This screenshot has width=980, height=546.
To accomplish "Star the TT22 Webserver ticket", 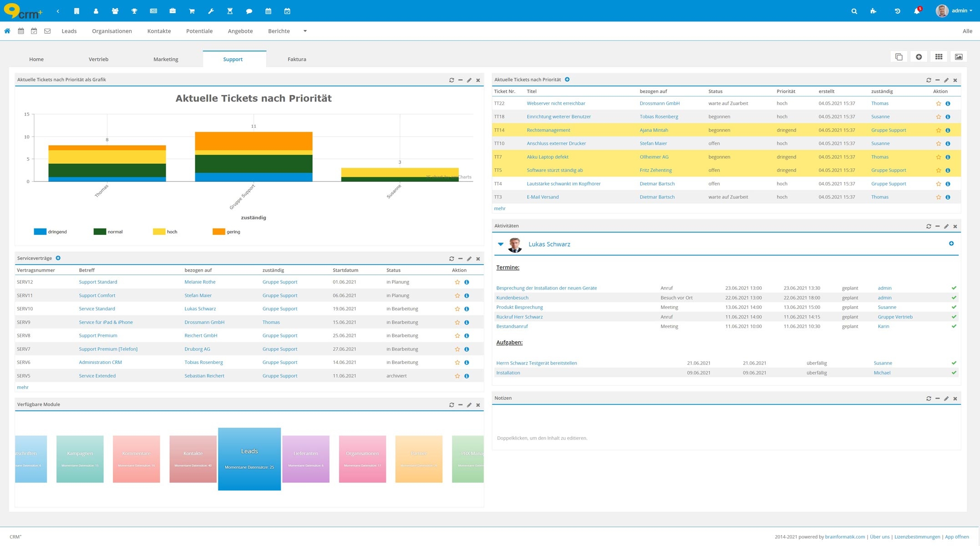I will point(938,104).
